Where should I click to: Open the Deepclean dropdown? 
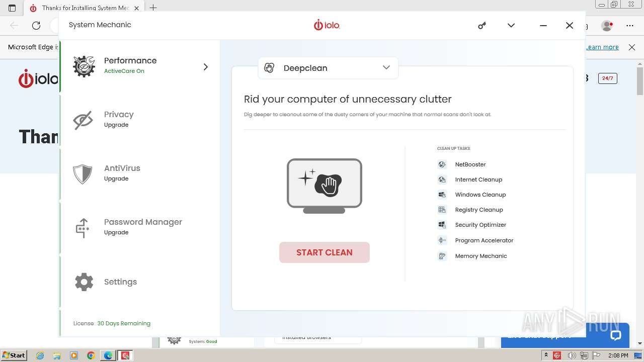click(328, 68)
